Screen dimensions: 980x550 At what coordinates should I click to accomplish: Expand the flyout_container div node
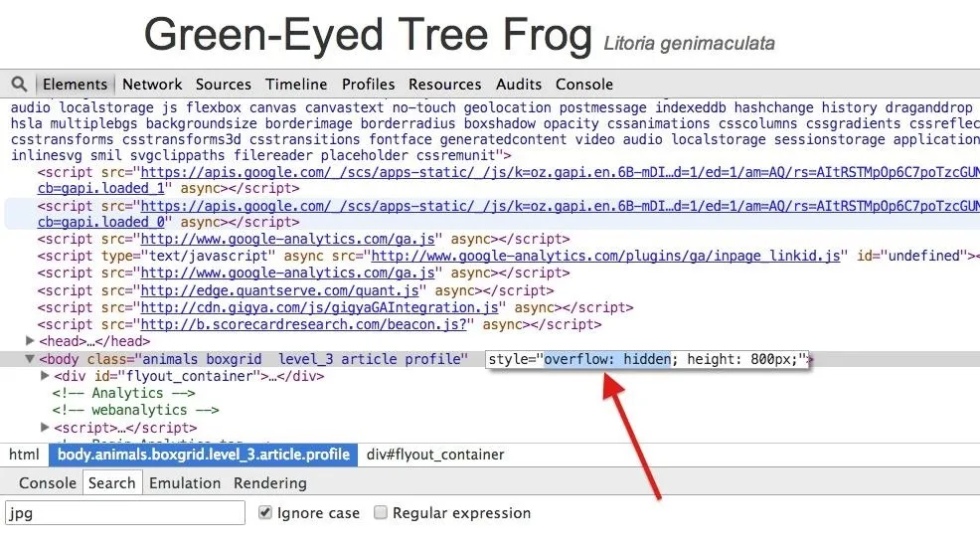coord(45,376)
